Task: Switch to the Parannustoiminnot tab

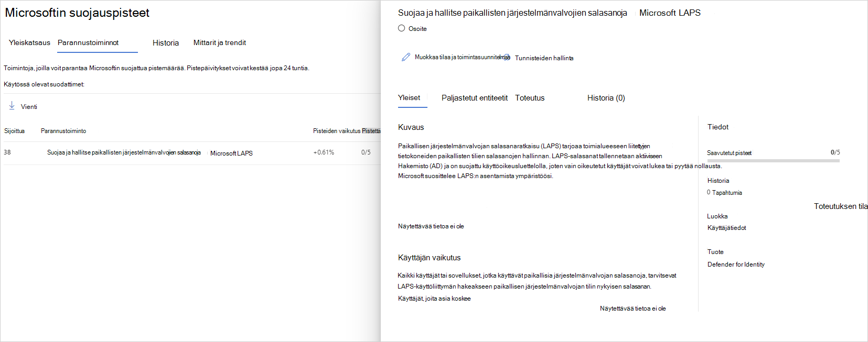Action: pyautogui.click(x=88, y=42)
